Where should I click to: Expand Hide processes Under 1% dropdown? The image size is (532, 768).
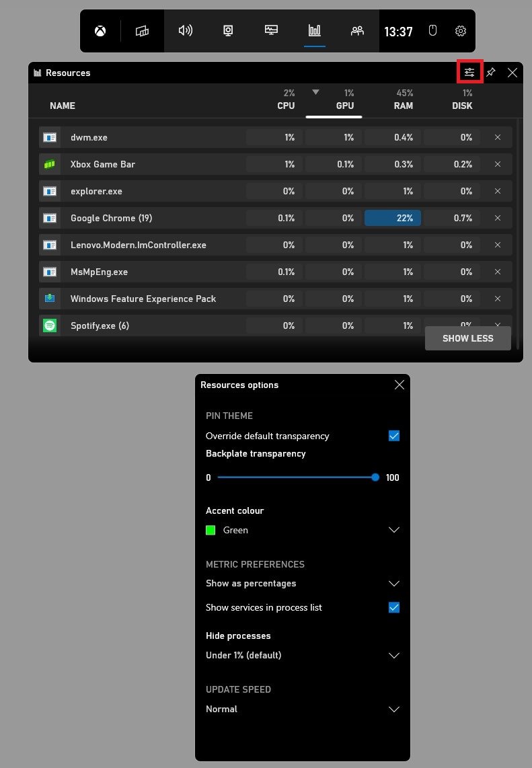pyautogui.click(x=394, y=655)
